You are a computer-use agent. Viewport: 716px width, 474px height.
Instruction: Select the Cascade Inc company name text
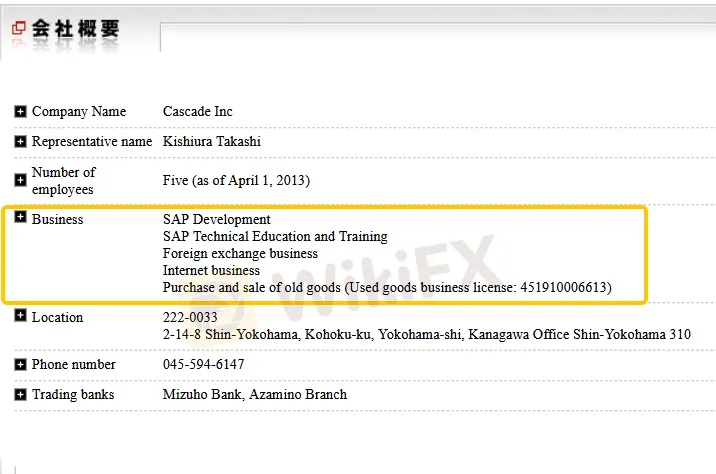tap(198, 112)
